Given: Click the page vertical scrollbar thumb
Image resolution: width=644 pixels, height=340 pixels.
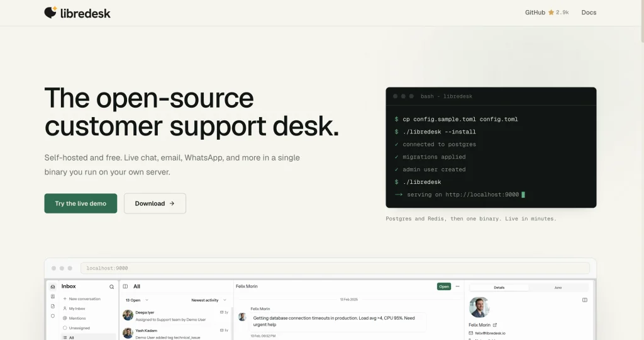Looking at the screenshot, I should [x=642, y=21].
